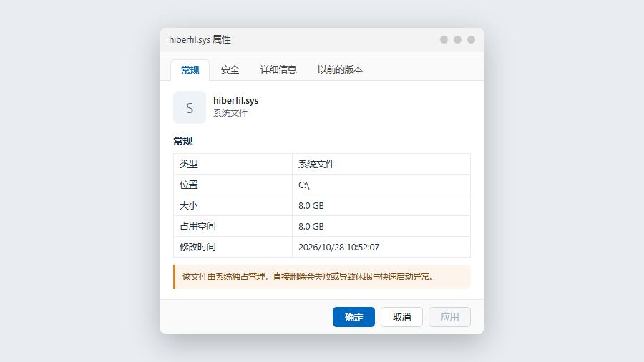Open the 详细信息 tab
This screenshot has width=644, height=362.
pyautogui.click(x=278, y=70)
